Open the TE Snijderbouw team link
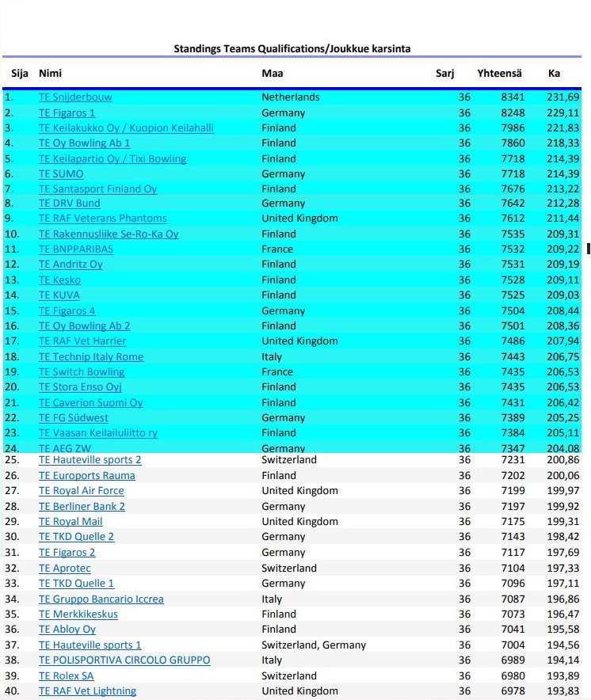Viewport: 591px width, 700px height. click(x=75, y=97)
